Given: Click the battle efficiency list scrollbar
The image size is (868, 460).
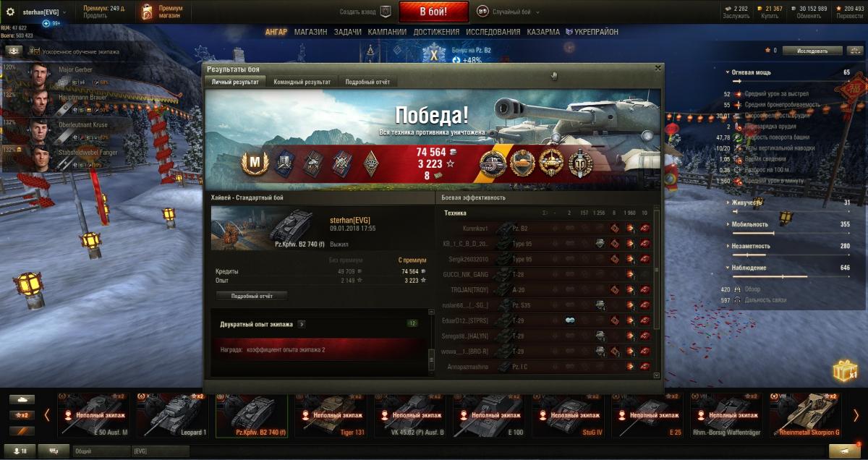Looking at the screenshot, I should tap(657, 268).
